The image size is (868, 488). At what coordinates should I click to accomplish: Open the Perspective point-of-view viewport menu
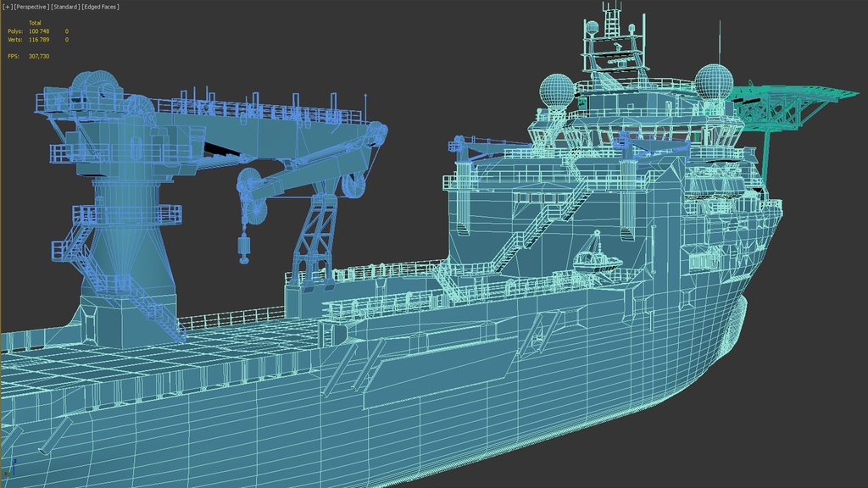tap(31, 7)
